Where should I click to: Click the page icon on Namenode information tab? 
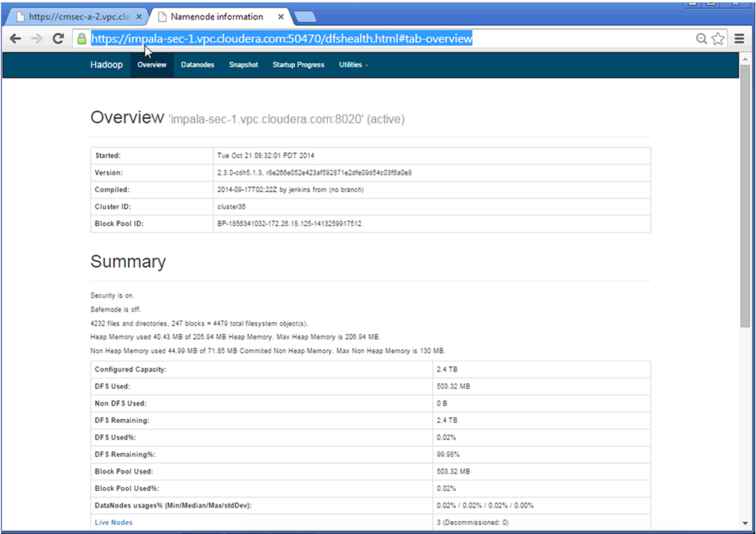(x=163, y=17)
